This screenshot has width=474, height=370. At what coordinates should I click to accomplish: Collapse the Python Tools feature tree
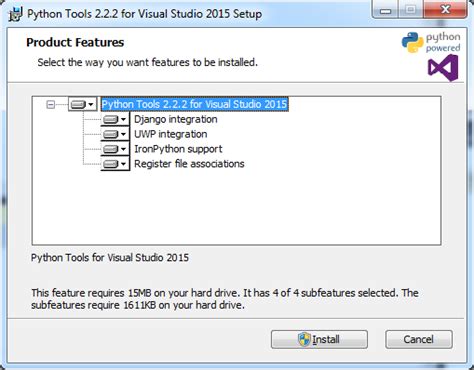(x=51, y=105)
